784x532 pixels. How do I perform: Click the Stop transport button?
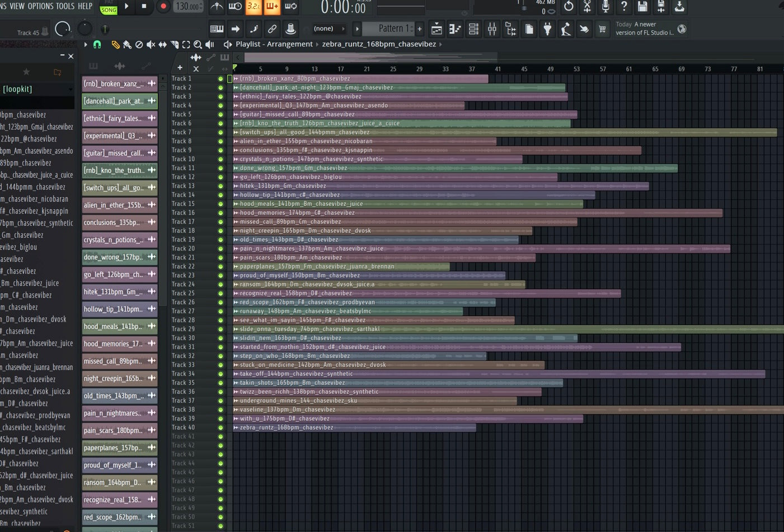pyautogui.click(x=144, y=6)
